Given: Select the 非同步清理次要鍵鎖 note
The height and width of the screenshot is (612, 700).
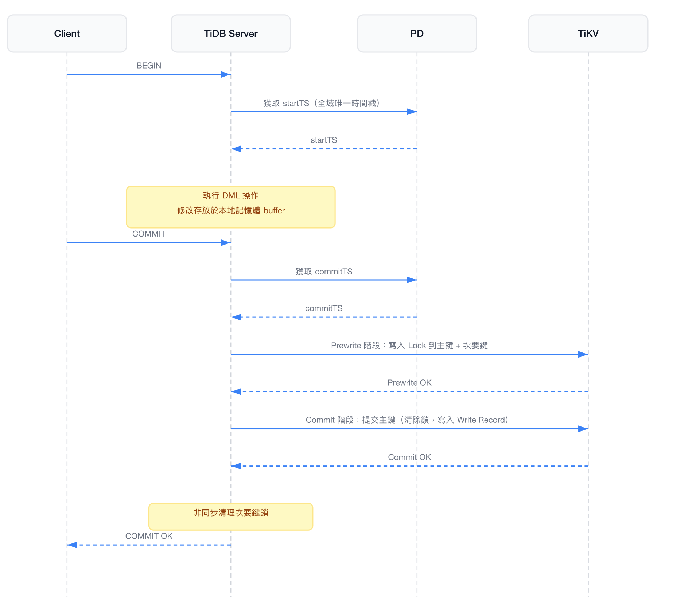Looking at the screenshot, I should point(231,517).
